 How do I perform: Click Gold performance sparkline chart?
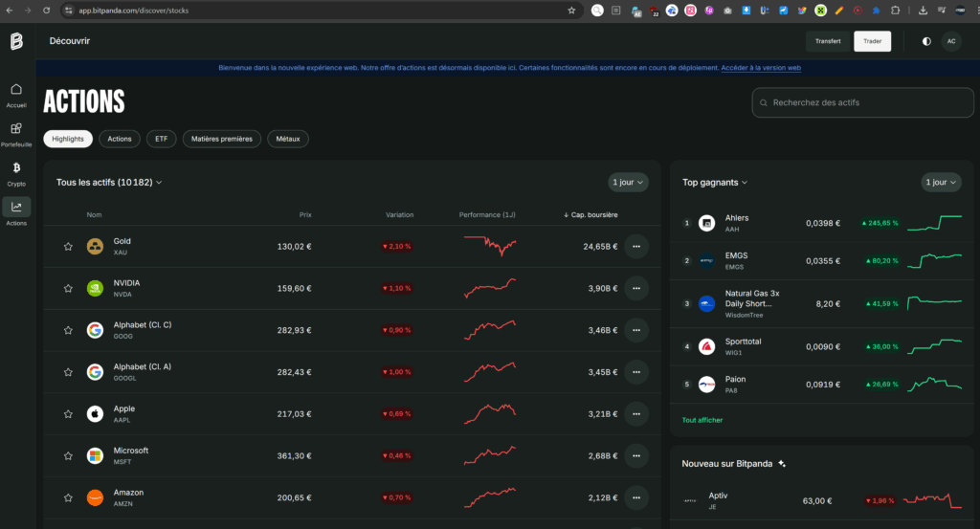pos(490,246)
